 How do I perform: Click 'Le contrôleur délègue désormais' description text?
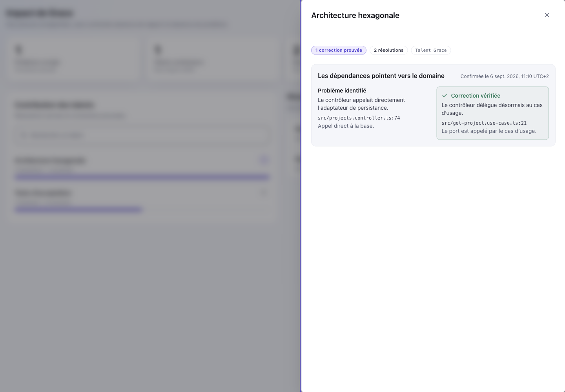click(492, 109)
